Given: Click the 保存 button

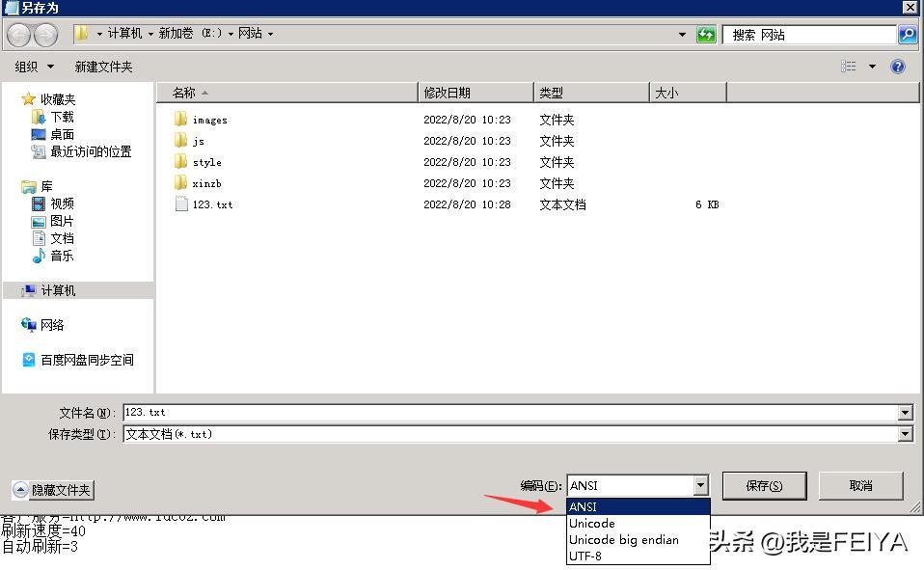Looking at the screenshot, I should pyautogui.click(x=764, y=485).
